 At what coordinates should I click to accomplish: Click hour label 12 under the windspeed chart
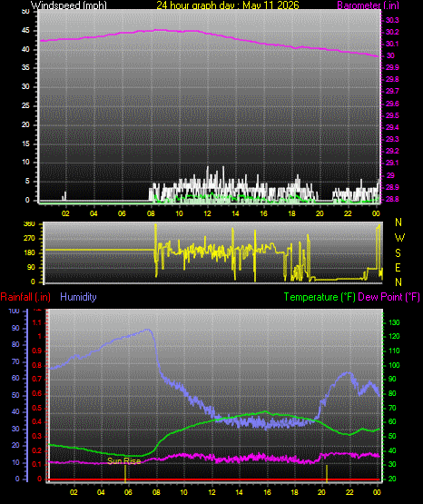(x=207, y=213)
